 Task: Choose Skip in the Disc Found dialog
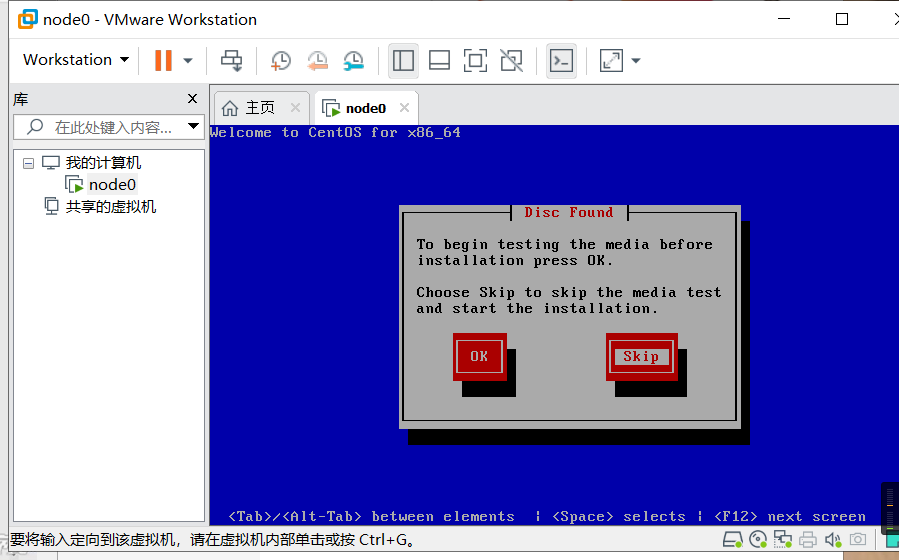click(x=642, y=357)
